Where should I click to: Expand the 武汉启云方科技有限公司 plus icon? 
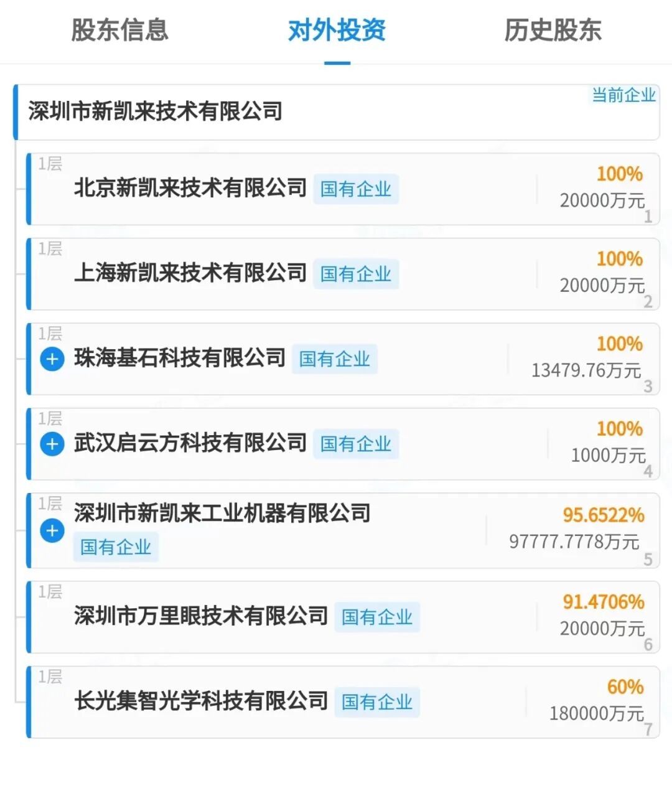[x=52, y=444]
